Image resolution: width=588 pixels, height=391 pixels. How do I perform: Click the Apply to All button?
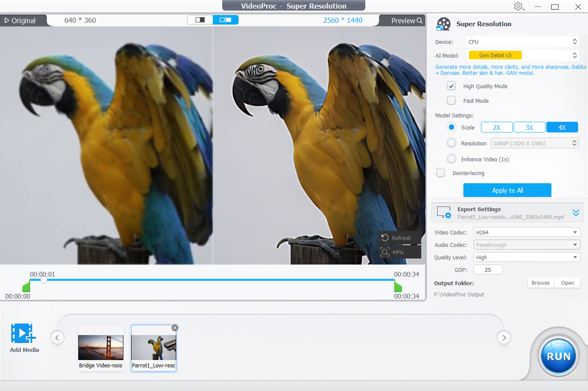[x=507, y=190]
